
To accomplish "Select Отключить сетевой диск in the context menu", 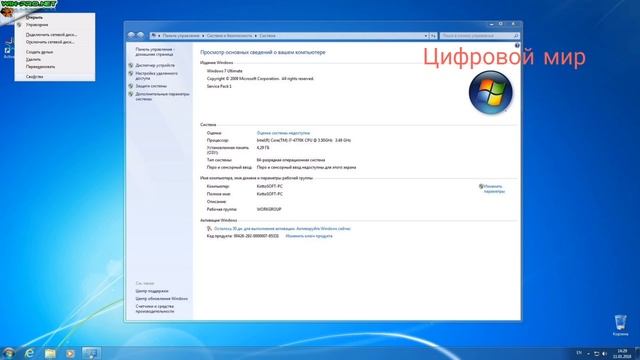I will click(x=55, y=42).
